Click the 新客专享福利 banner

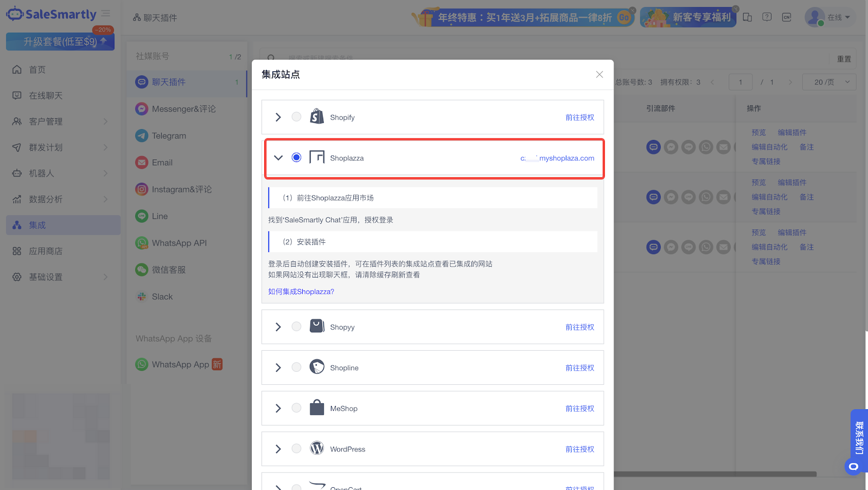click(x=688, y=17)
